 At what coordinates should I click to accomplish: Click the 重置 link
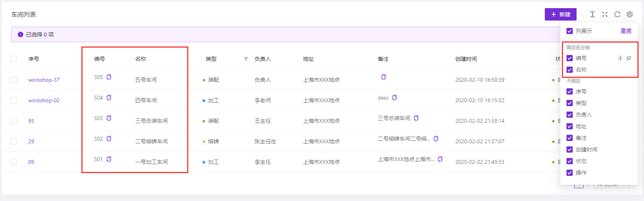(626, 31)
